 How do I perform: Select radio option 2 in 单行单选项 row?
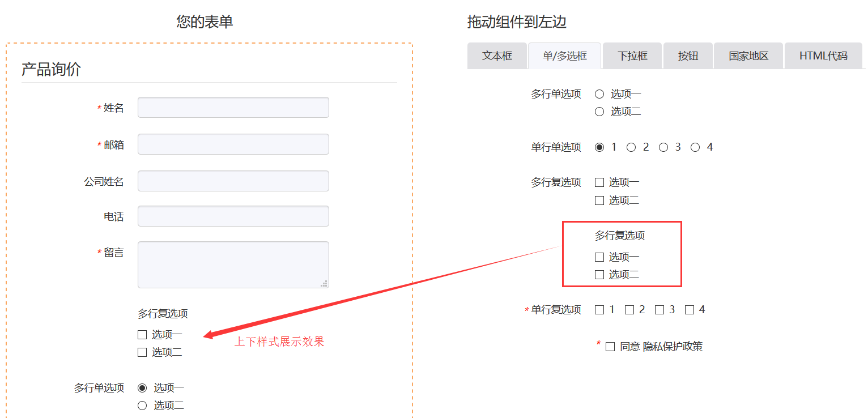tap(631, 147)
